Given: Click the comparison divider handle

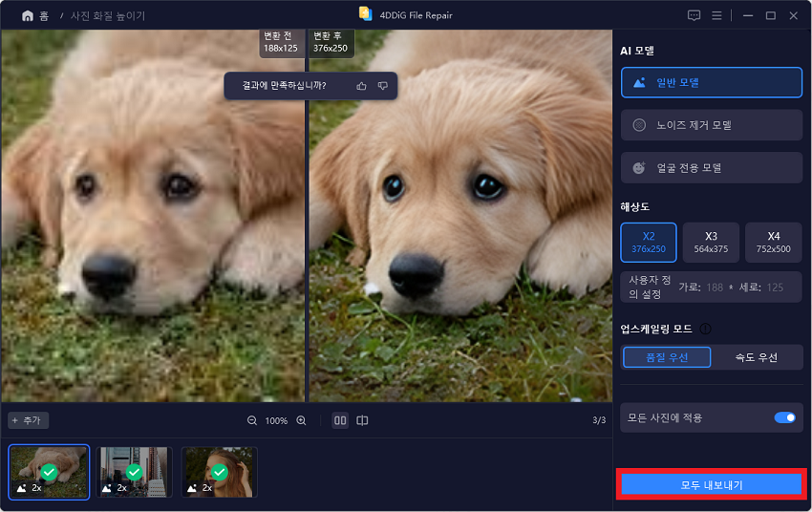Looking at the screenshot, I should tap(307, 215).
